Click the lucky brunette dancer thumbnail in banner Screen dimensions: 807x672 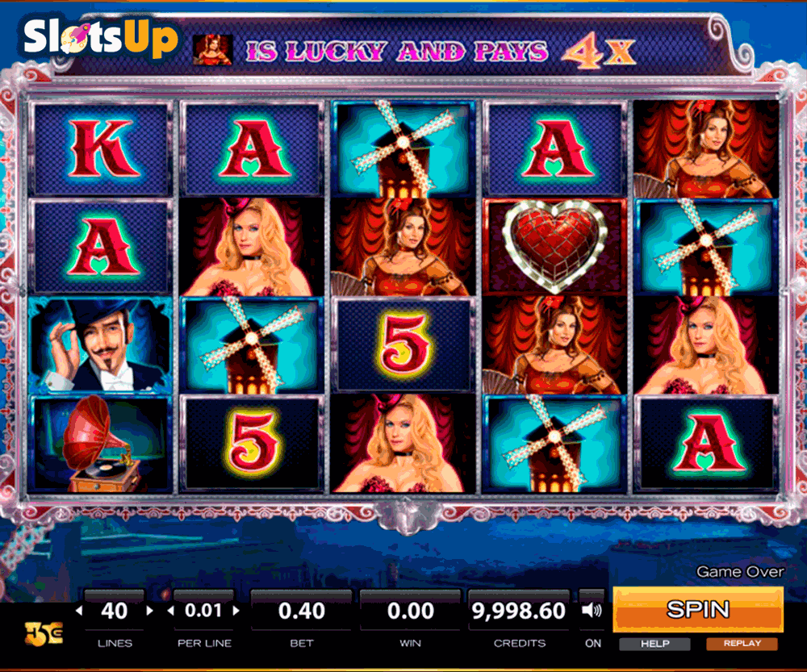(212, 50)
